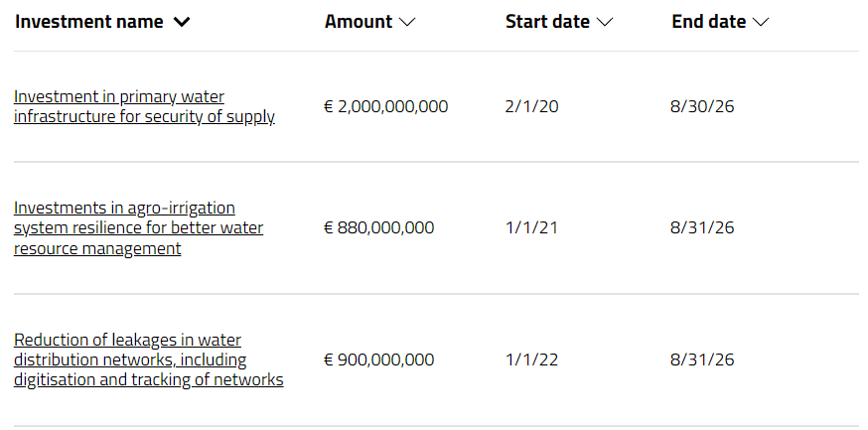Viewport: 868px width, 430px height.
Task: Click the leakages row's 8/31/26 end date
Action: coord(702,359)
